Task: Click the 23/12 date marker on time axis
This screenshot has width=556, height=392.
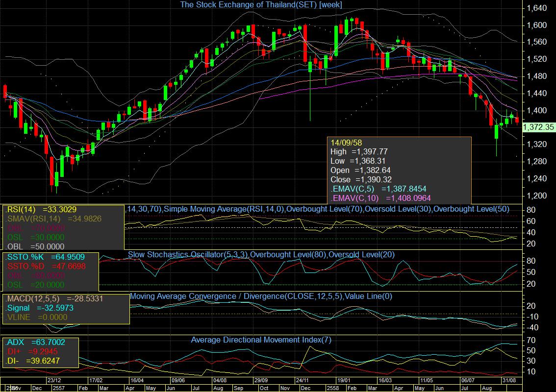Action: tap(54, 380)
